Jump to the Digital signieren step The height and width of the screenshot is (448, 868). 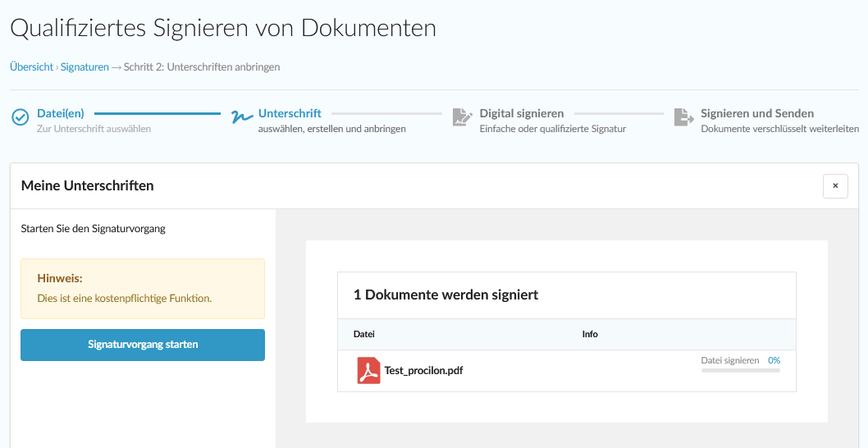[521, 113]
